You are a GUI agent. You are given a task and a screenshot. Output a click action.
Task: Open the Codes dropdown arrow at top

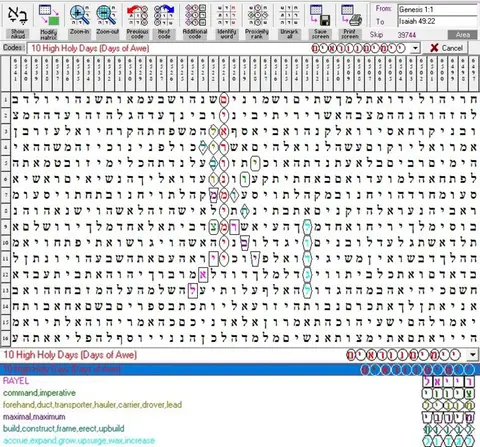click(x=415, y=48)
